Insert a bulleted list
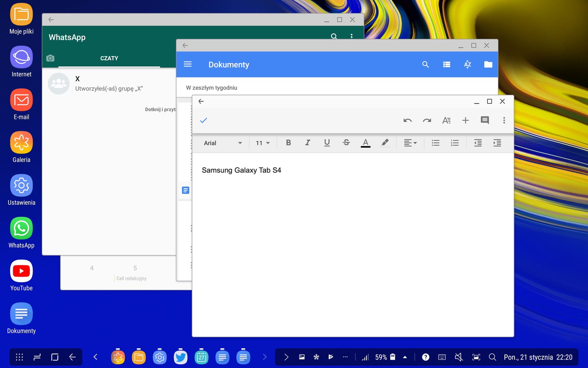 436,143
